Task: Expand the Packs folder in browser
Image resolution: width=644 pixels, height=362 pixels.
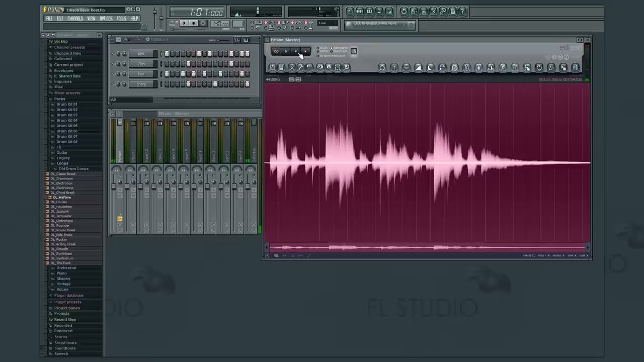Action: coord(60,99)
